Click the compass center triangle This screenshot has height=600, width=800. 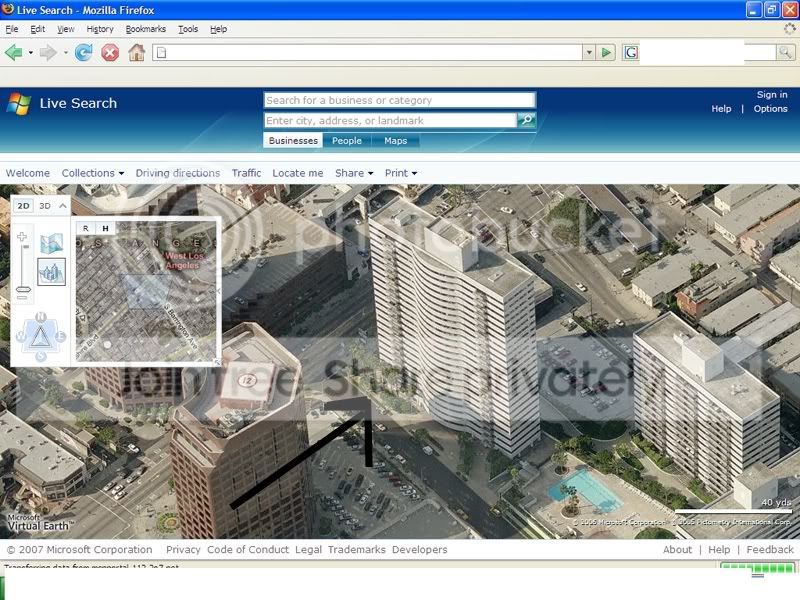click(x=40, y=337)
